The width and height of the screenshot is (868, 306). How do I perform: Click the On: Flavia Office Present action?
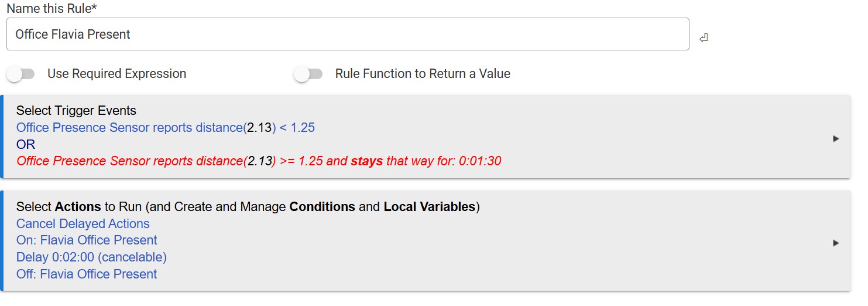(87, 240)
